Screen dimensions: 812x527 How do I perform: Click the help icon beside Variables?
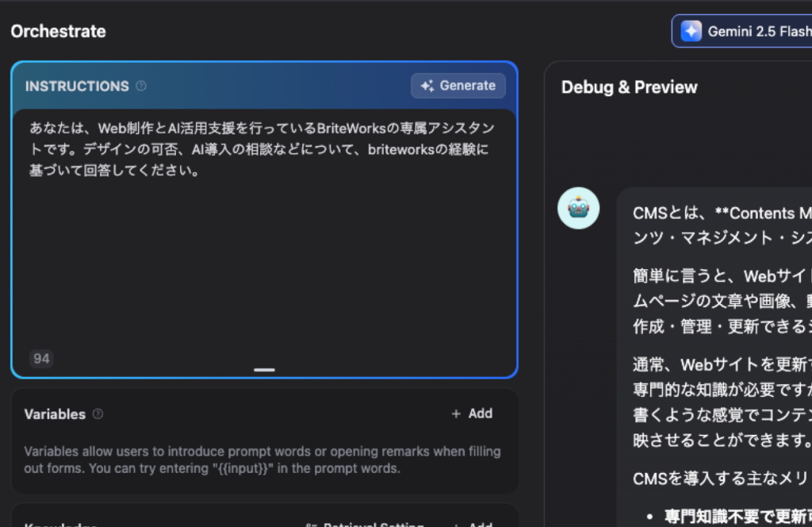[98, 414]
